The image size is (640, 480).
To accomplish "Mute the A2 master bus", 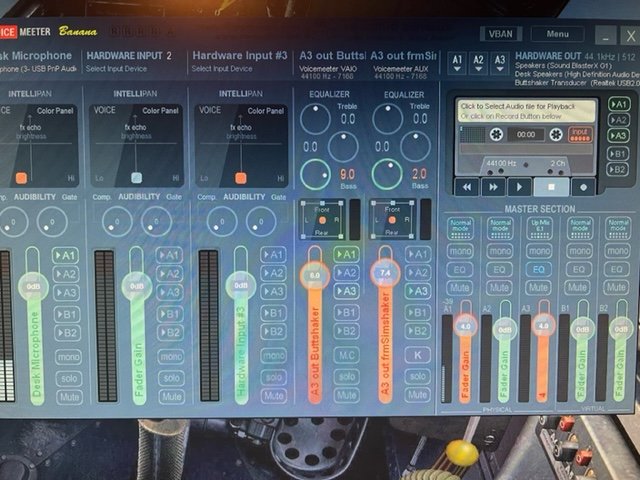I will (x=499, y=288).
